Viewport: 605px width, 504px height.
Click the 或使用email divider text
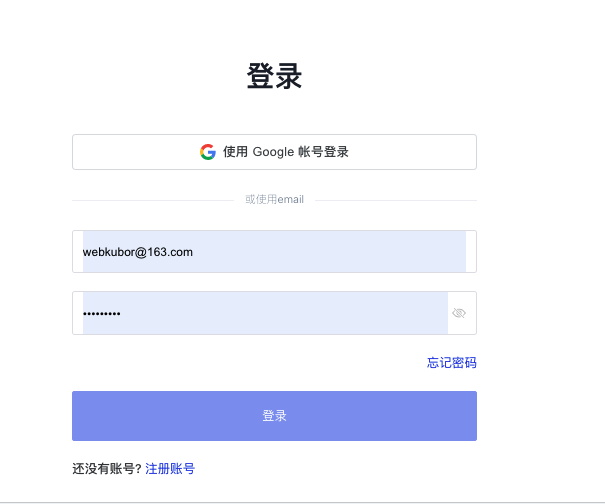point(274,200)
